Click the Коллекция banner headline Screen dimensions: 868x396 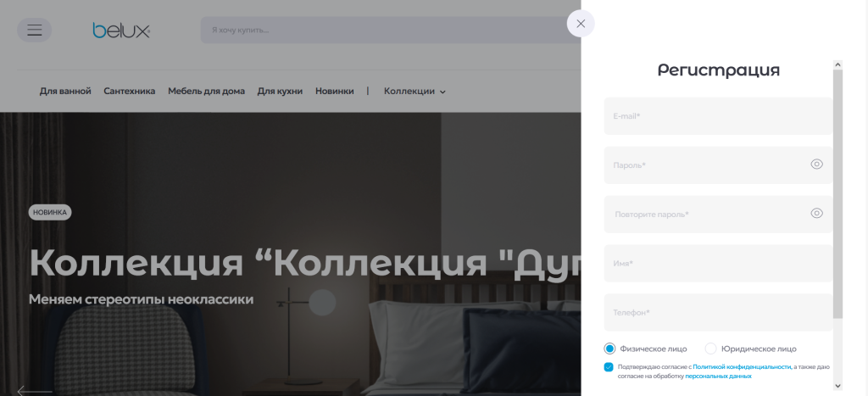305,263
